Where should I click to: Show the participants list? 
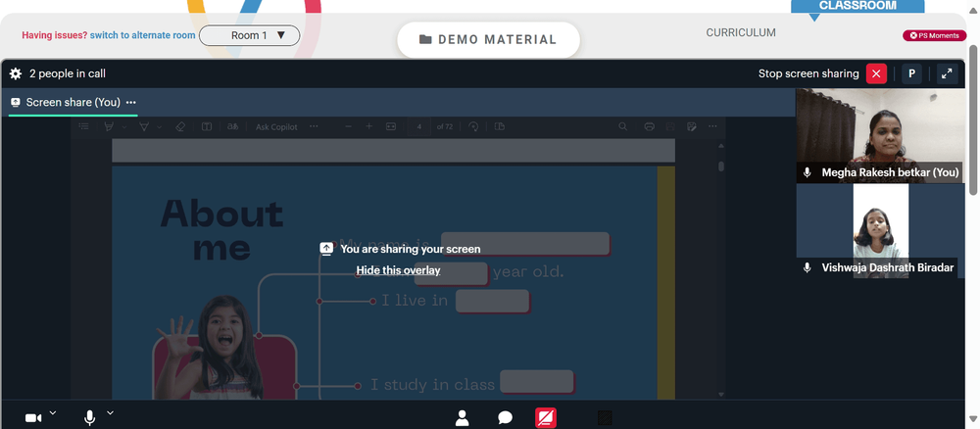point(462,418)
